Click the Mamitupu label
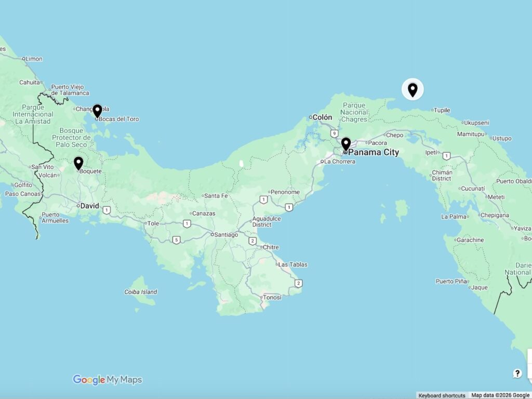 pos(471,134)
